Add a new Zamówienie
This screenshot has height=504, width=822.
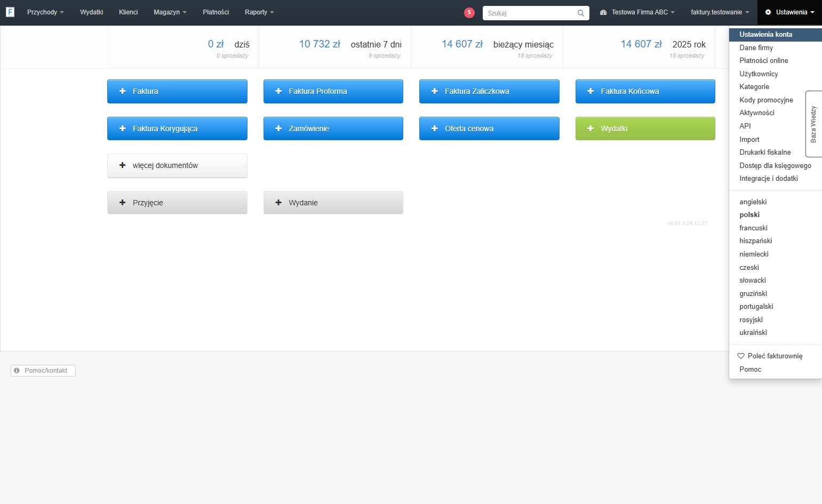[x=333, y=129]
